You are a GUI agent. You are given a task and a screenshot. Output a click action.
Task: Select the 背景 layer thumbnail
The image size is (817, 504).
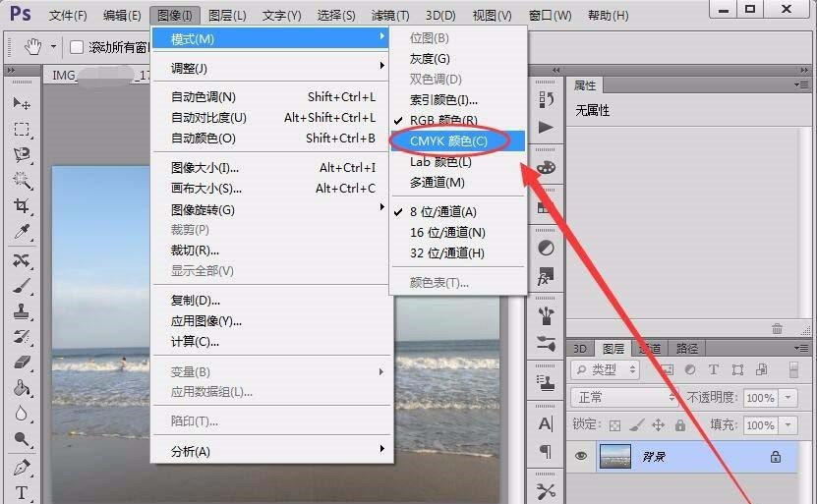[x=615, y=457]
